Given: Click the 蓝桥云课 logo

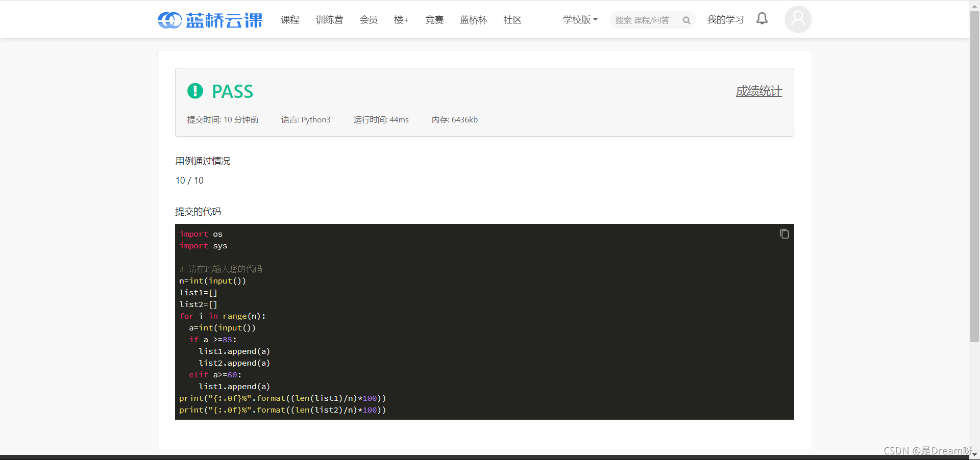Looking at the screenshot, I should coord(210,20).
